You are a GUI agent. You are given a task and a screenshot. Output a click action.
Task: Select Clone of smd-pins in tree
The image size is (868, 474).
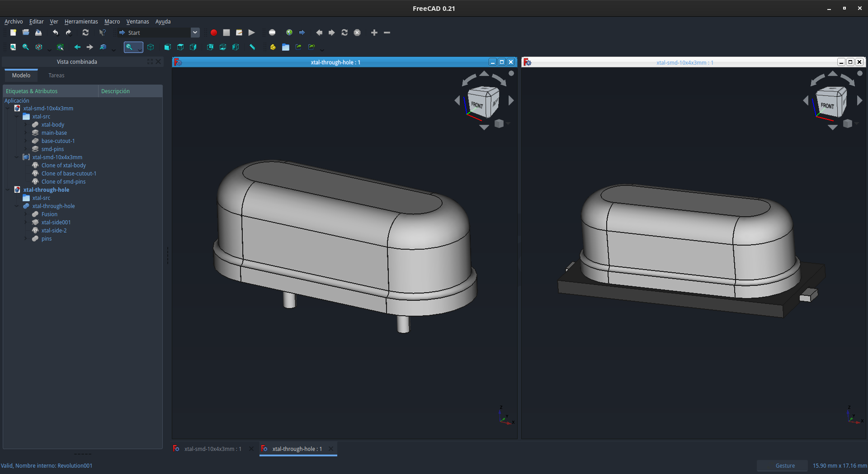pos(63,182)
